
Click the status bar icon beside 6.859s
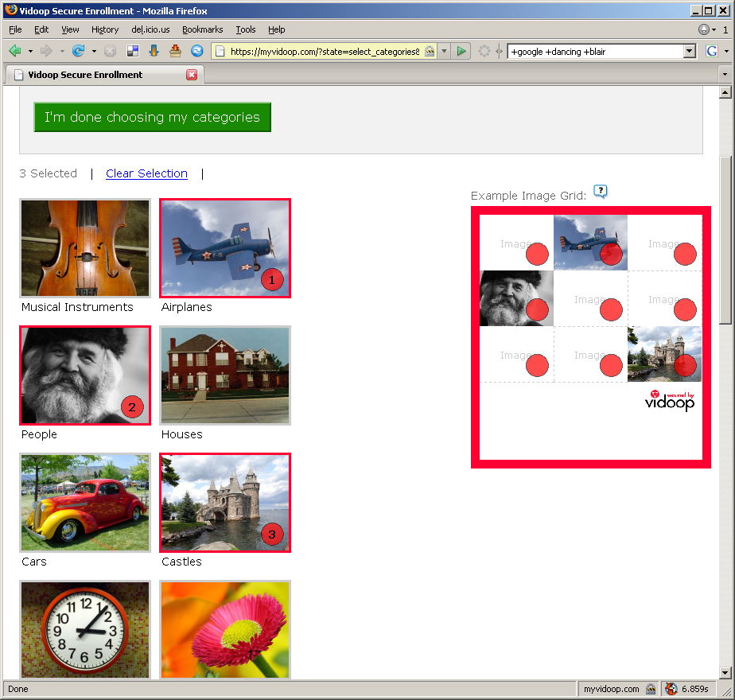click(671, 689)
